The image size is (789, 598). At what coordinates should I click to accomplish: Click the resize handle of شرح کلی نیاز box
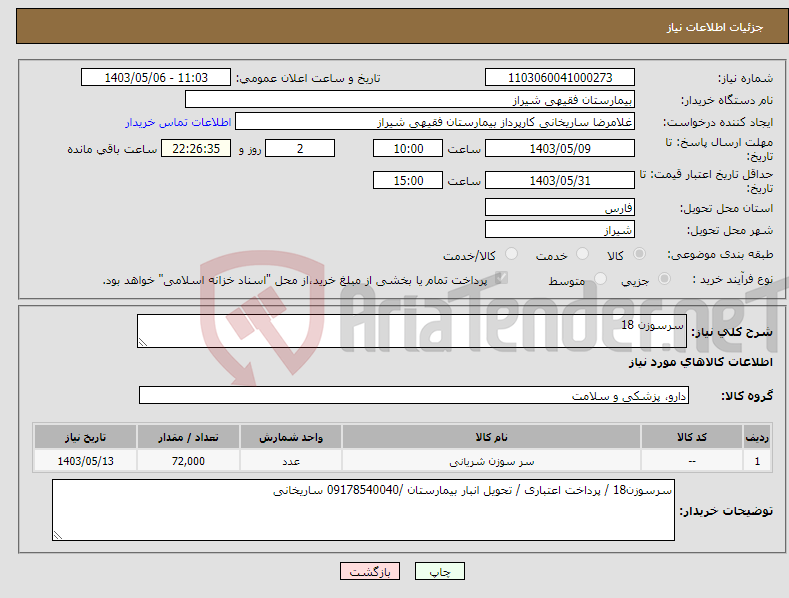click(143, 342)
